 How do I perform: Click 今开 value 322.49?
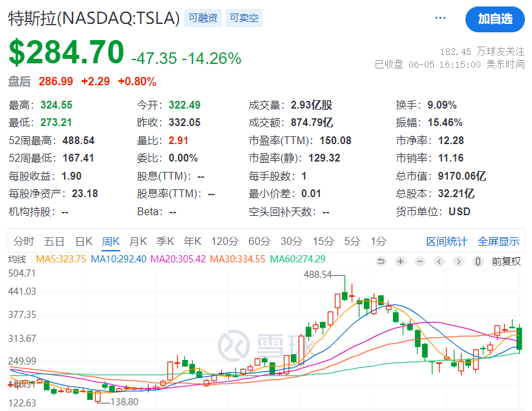[185, 105]
